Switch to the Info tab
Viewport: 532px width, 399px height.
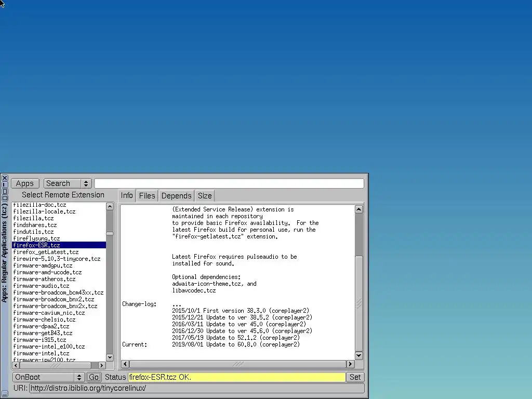(127, 196)
